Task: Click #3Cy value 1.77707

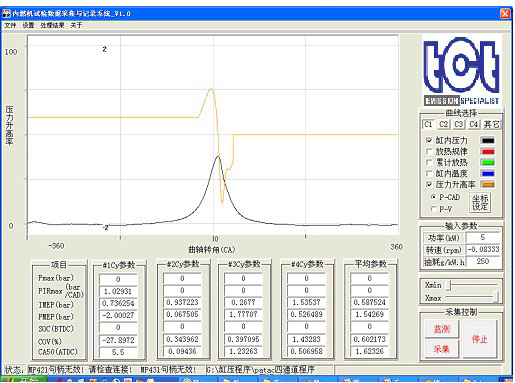Action: pos(243,314)
